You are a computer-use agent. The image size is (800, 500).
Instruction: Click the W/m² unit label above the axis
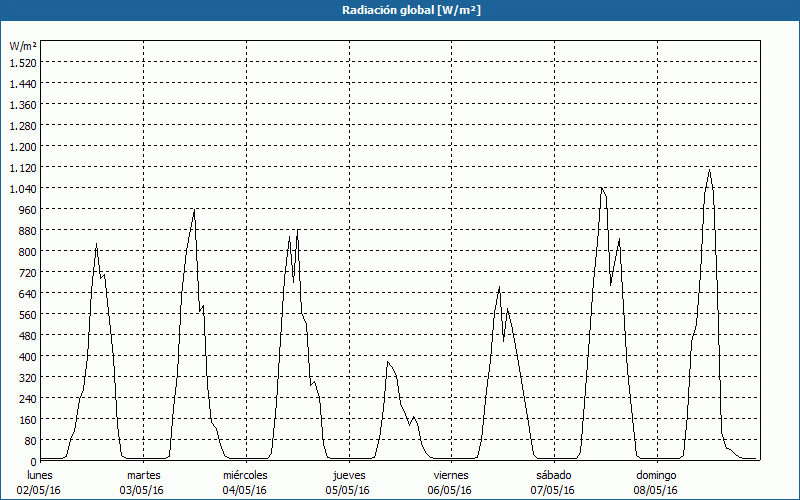coord(23,46)
